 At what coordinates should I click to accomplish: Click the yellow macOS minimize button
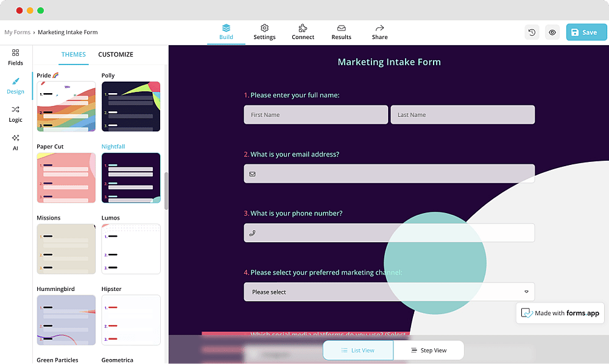point(30,10)
